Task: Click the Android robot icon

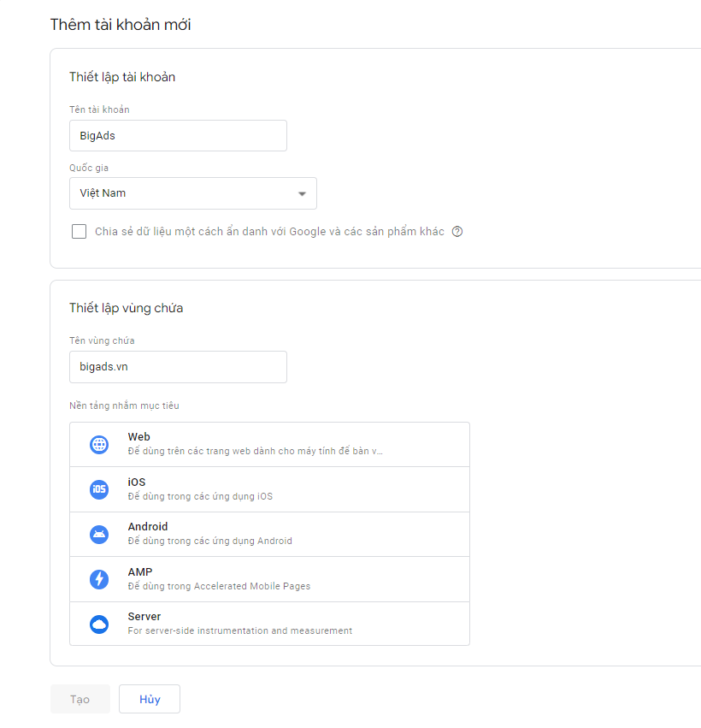Action: (x=99, y=535)
